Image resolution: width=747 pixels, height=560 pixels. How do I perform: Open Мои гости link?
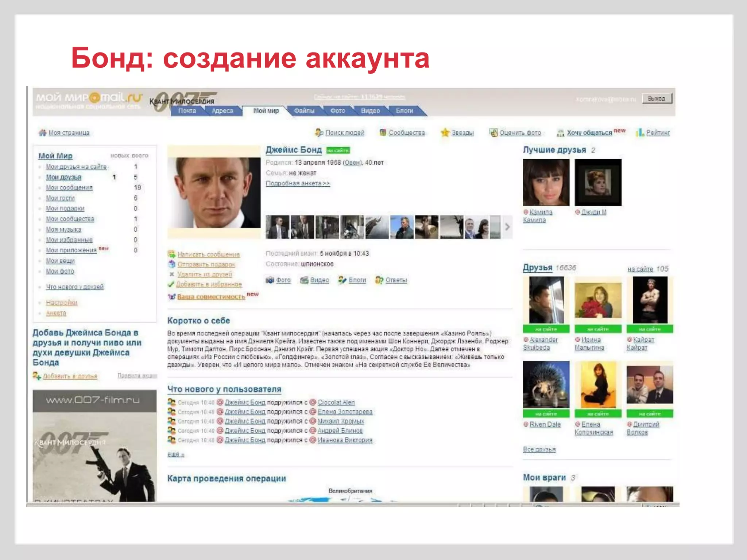click(x=60, y=198)
